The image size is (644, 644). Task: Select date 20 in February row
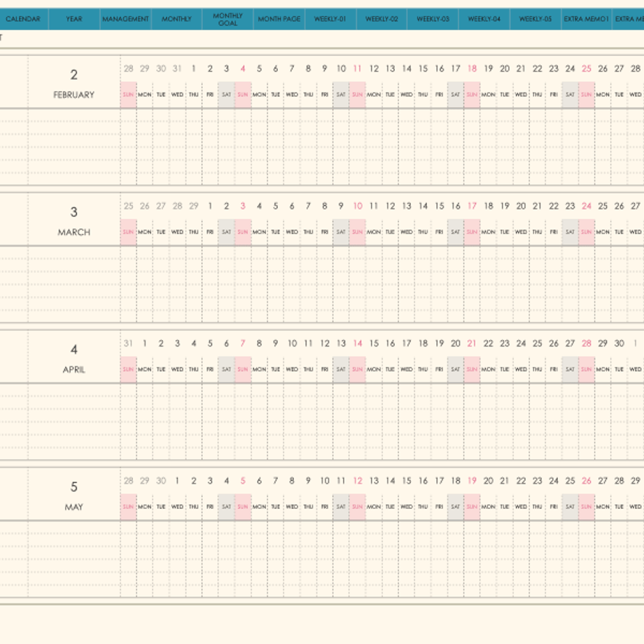[x=505, y=69]
